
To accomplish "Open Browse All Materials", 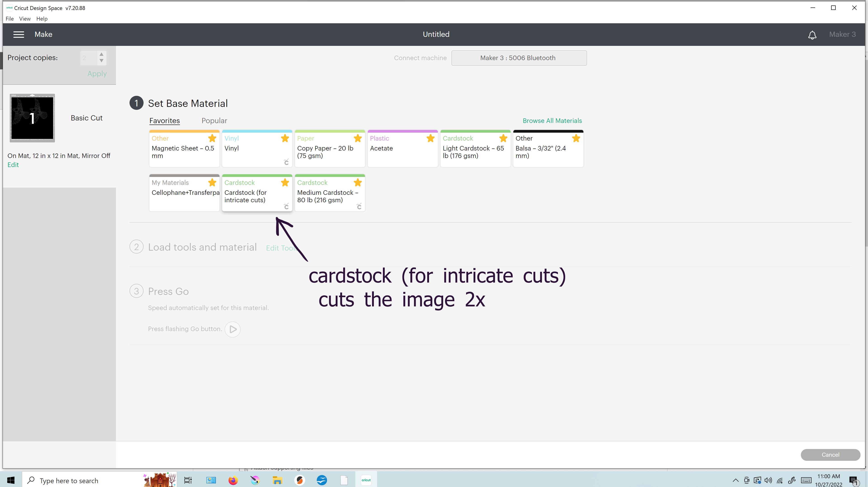I will click(552, 121).
